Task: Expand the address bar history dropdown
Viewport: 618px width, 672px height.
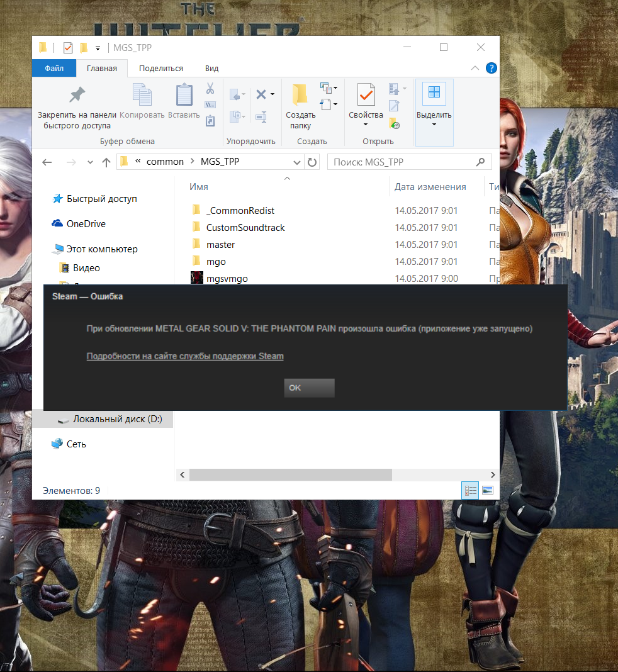Action: click(x=296, y=162)
